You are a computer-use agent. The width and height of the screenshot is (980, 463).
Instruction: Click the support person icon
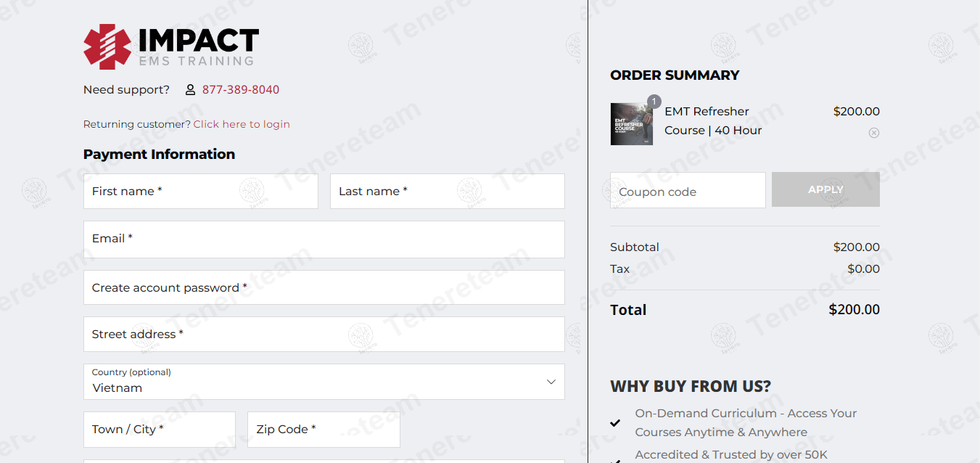pos(190,90)
